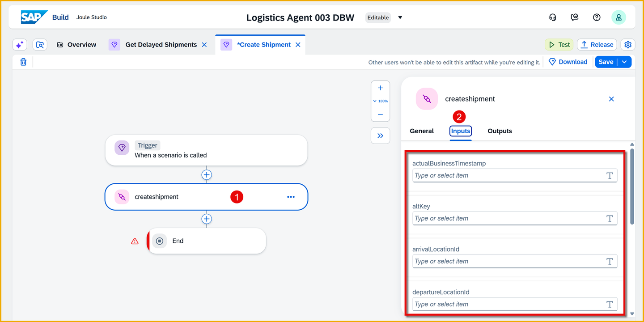
Task: Click the text type icon for arrivalLocationId
Action: pyautogui.click(x=609, y=262)
